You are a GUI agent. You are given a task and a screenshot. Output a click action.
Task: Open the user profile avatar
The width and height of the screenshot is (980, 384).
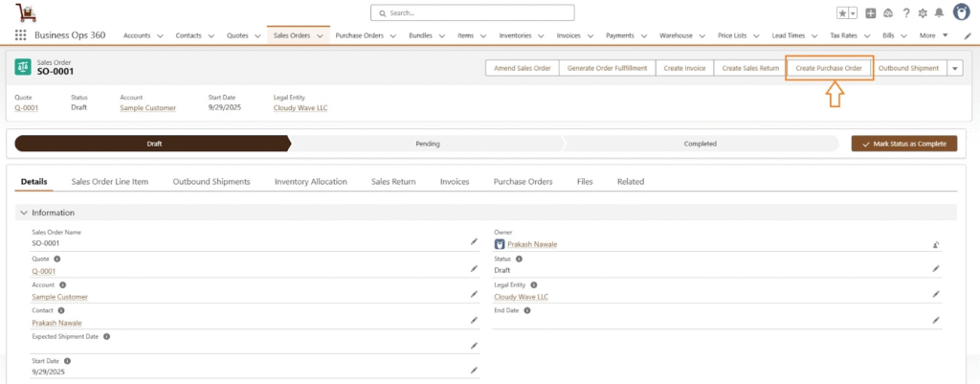[960, 12]
